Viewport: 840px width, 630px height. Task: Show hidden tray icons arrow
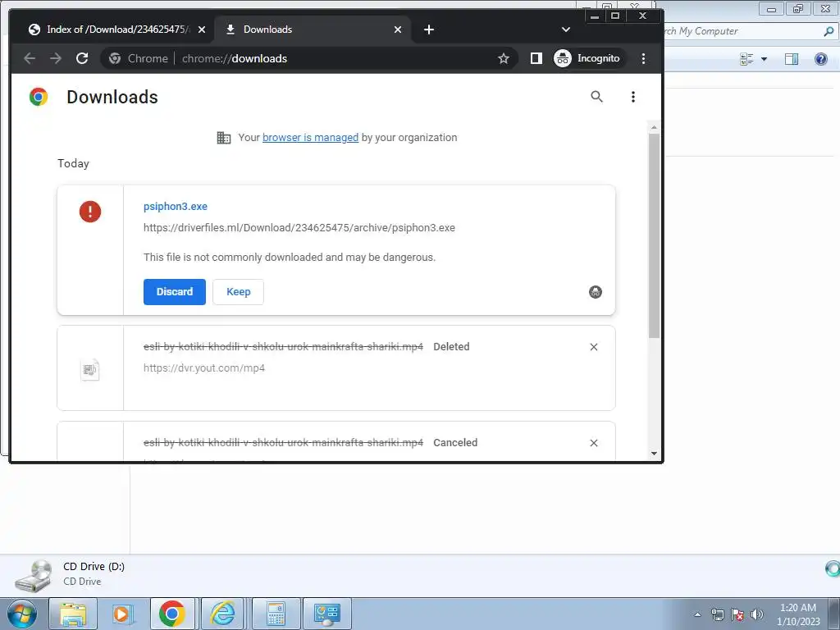[697, 614]
